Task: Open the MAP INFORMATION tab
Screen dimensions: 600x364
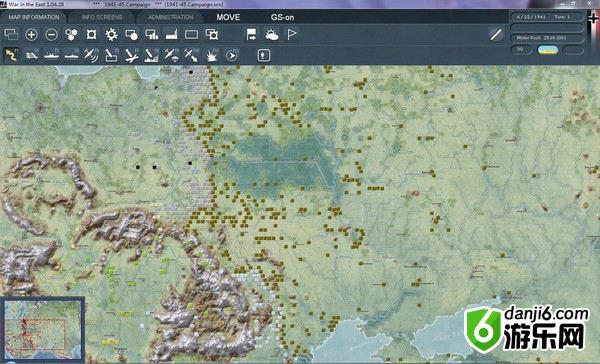Action: coord(34,17)
